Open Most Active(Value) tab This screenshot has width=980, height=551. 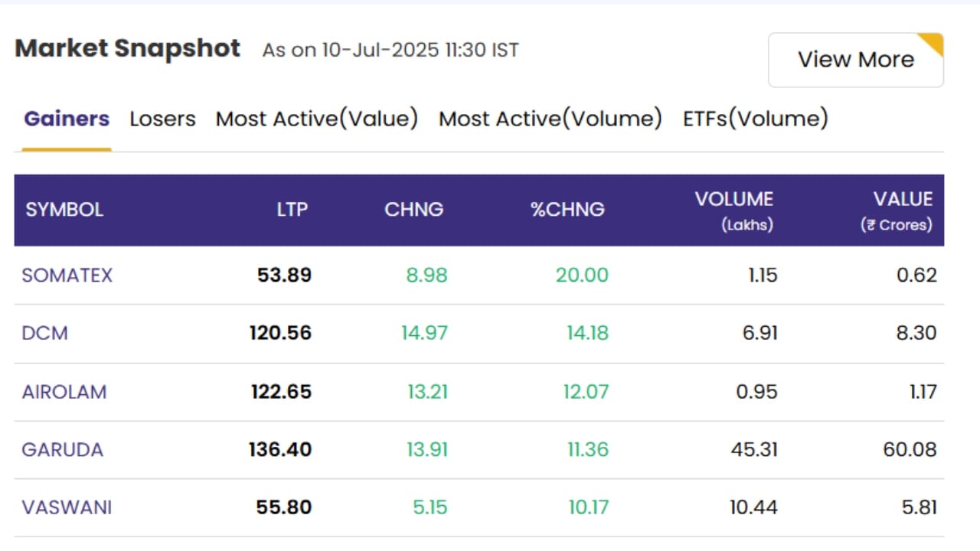coord(317,119)
